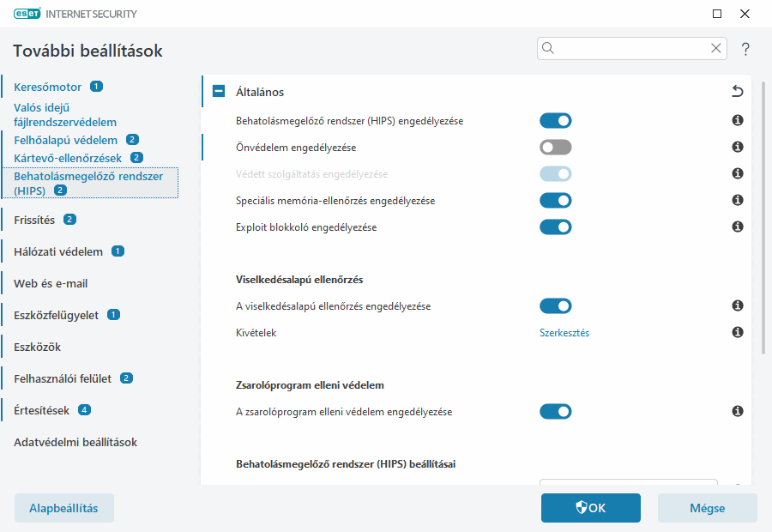Click the revert arrow in Általános header
This screenshot has width=772, height=532.
[737, 92]
